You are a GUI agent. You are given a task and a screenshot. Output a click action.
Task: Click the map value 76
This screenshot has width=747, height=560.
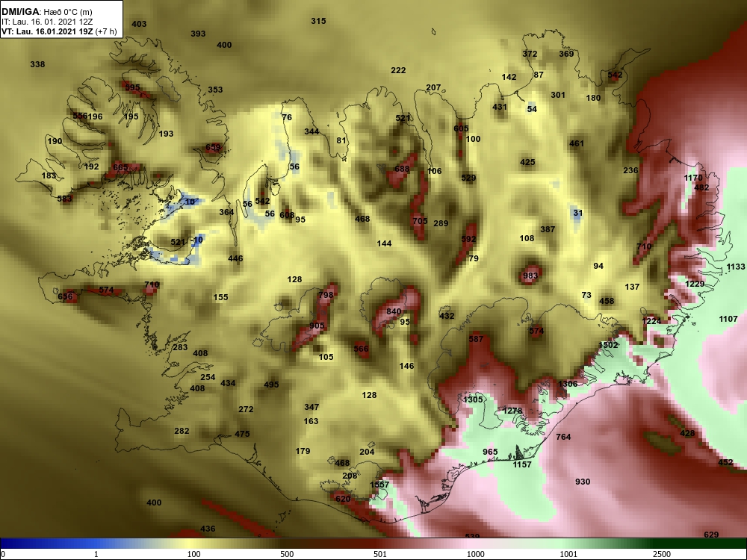coord(286,117)
